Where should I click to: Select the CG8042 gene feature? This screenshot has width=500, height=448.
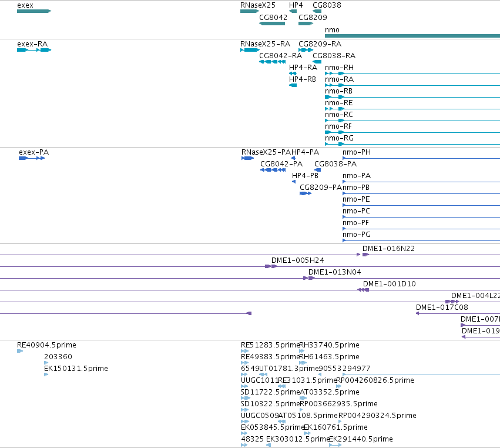[x=272, y=24]
